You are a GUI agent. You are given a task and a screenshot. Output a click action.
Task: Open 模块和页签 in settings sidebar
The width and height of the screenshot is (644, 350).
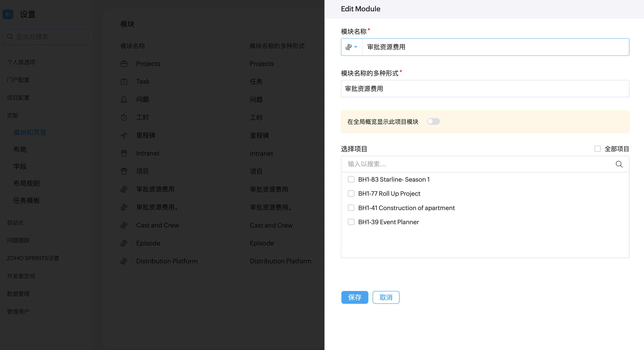pos(30,132)
